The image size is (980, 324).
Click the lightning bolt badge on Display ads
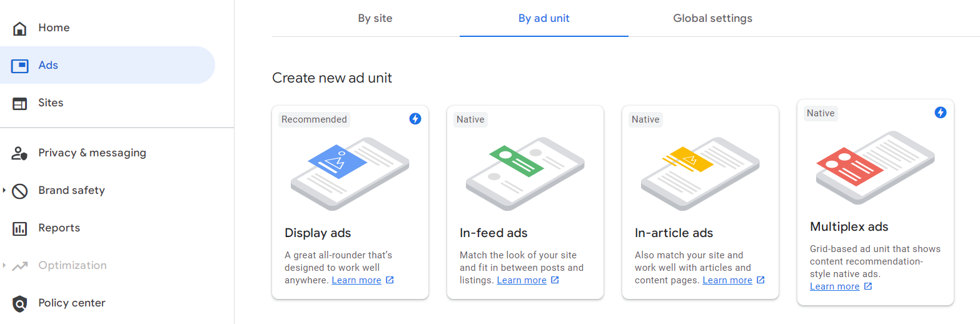point(415,119)
